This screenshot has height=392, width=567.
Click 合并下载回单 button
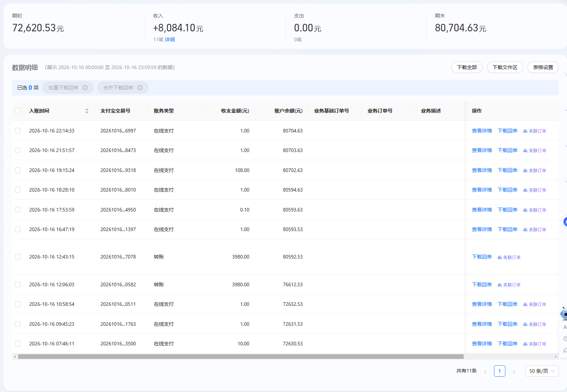pyautogui.click(x=123, y=88)
